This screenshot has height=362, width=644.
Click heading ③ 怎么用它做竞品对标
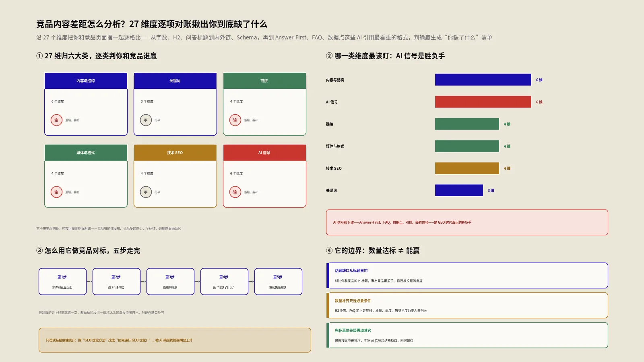(88, 251)
